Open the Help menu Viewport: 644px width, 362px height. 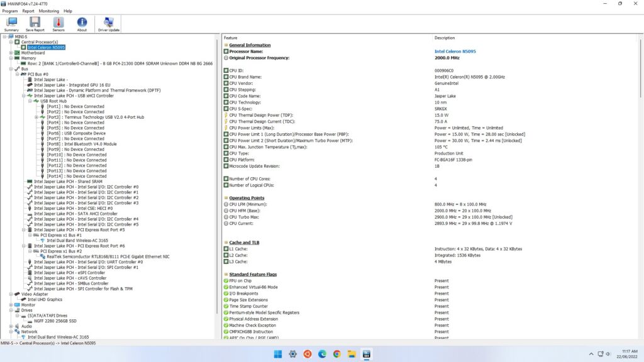(68, 11)
